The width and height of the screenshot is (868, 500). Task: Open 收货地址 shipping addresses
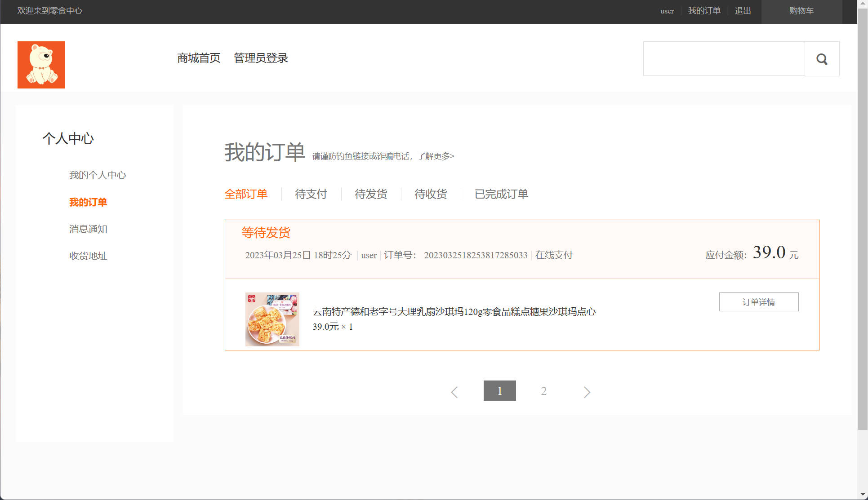coord(88,256)
